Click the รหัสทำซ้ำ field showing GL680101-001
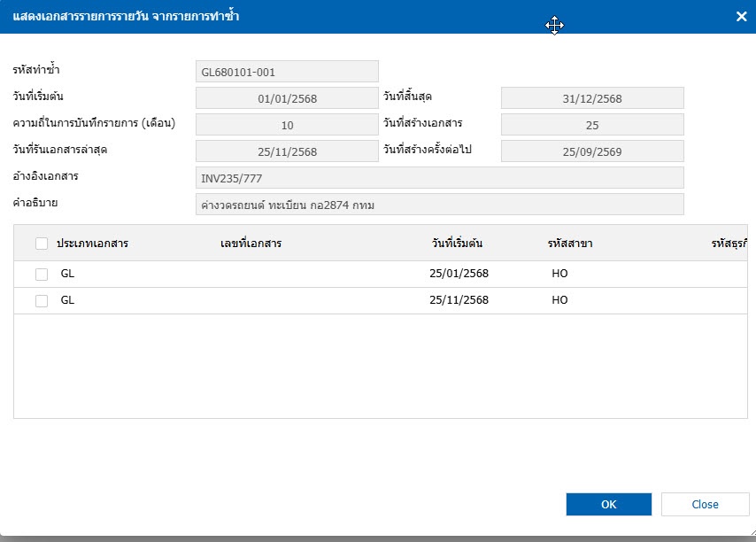The width and height of the screenshot is (756, 542). pyautogui.click(x=287, y=71)
